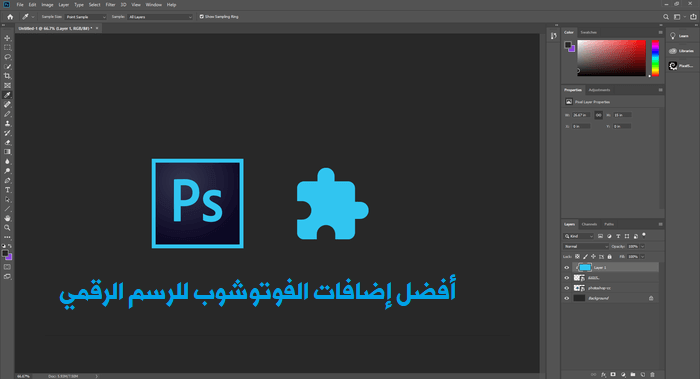Click the Home button in options bar
Image resolution: width=700 pixels, height=379 pixels.
tap(10, 17)
